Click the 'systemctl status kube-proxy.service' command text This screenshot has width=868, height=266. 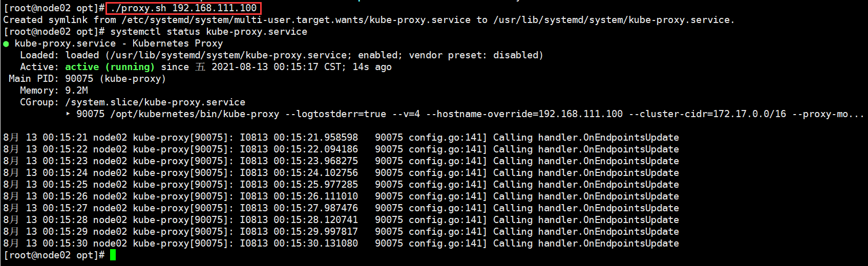[x=209, y=32]
